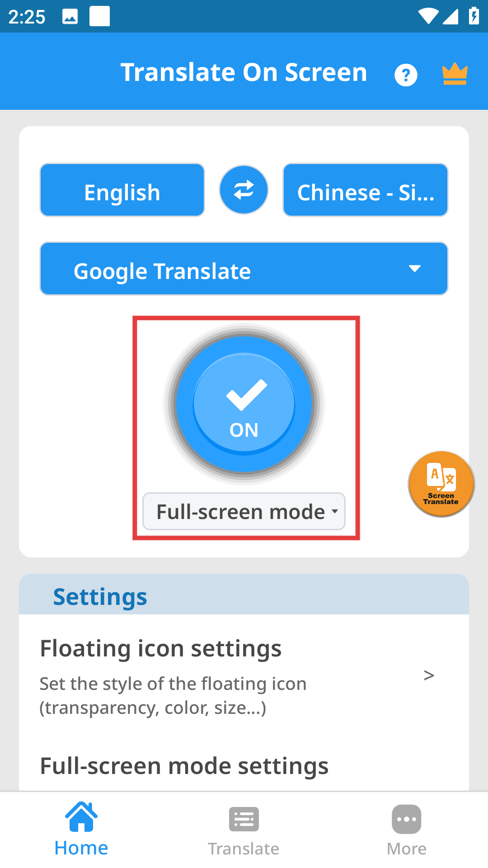Image resolution: width=488 pixels, height=868 pixels.
Task: Tap the help question mark icon
Action: (406, 75)
